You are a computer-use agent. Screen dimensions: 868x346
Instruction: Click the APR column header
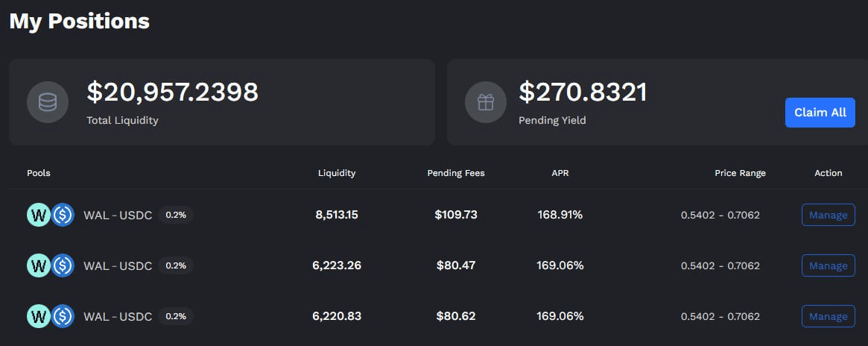pyautogui.click(x=560, y=173)
